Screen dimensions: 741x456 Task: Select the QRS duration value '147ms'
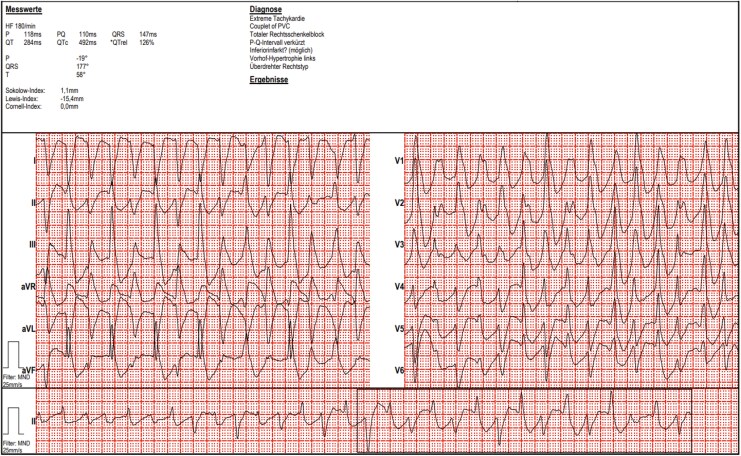148,34
